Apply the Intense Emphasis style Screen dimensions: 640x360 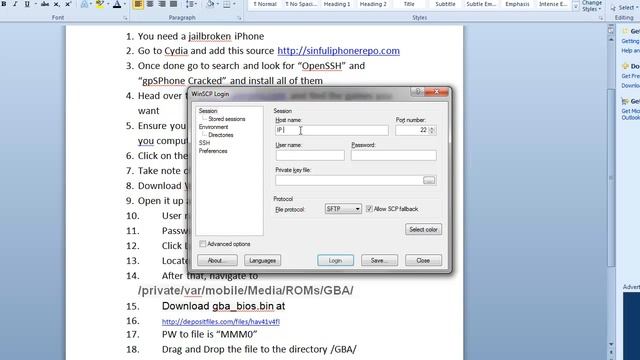pyautogui.click(x=553, y=4)
